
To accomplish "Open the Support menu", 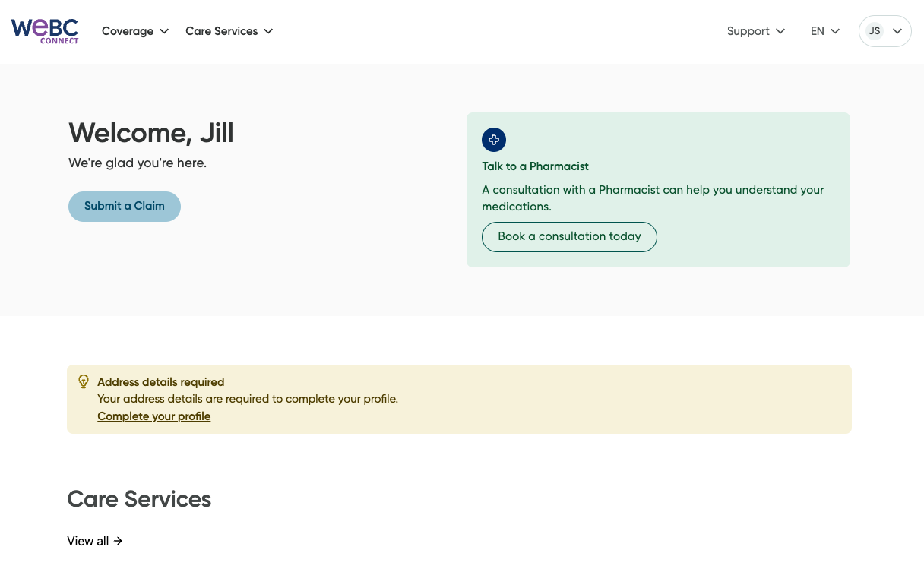I will (756, 31).
